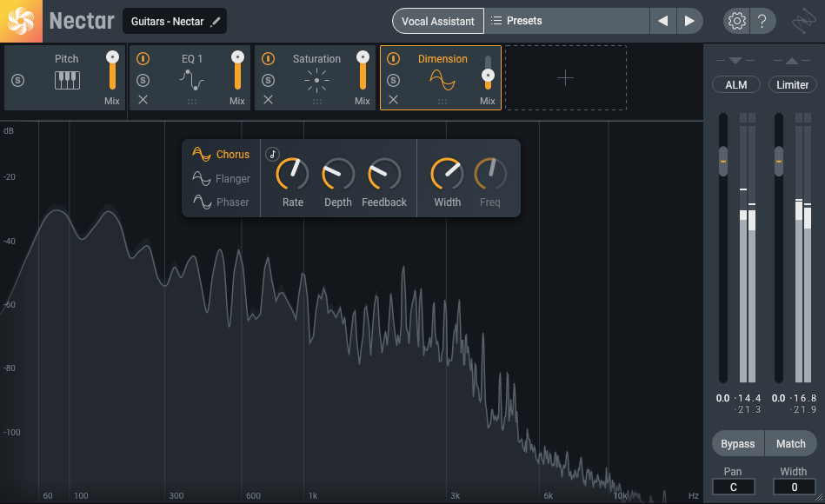Screen dimensions: 825x504
Task: Click the output Width value field
Action: (794, 487)
